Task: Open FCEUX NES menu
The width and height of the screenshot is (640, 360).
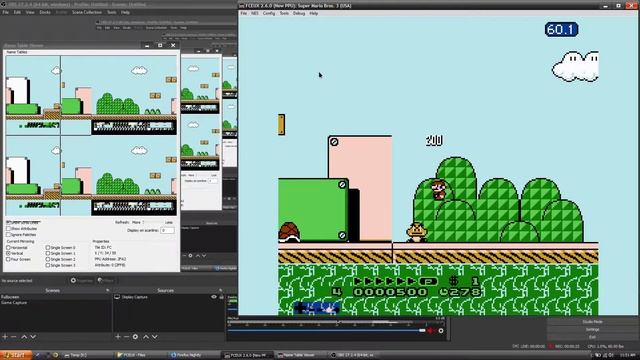Action: click(x=255, y=13)
